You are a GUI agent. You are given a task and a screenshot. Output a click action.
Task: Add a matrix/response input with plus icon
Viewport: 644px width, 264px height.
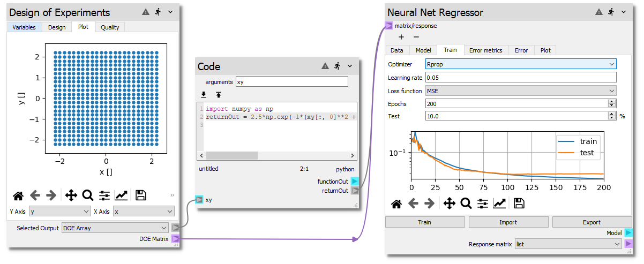(401, 37)
